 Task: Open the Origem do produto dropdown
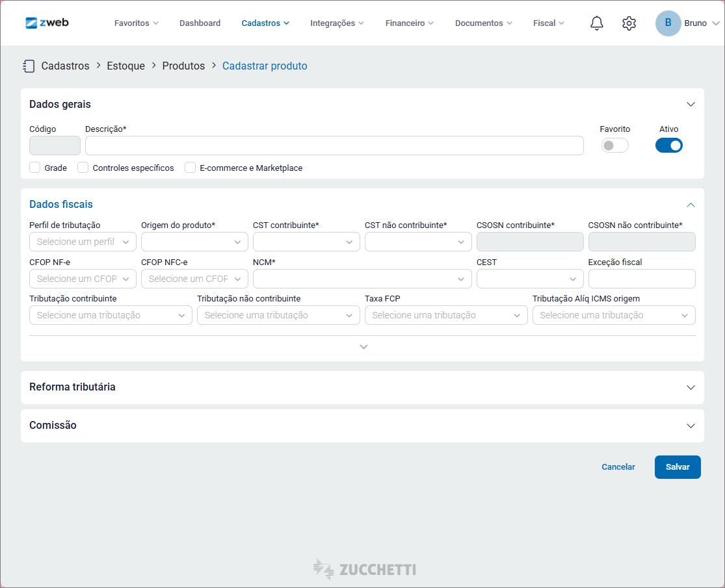pos(194,242)
